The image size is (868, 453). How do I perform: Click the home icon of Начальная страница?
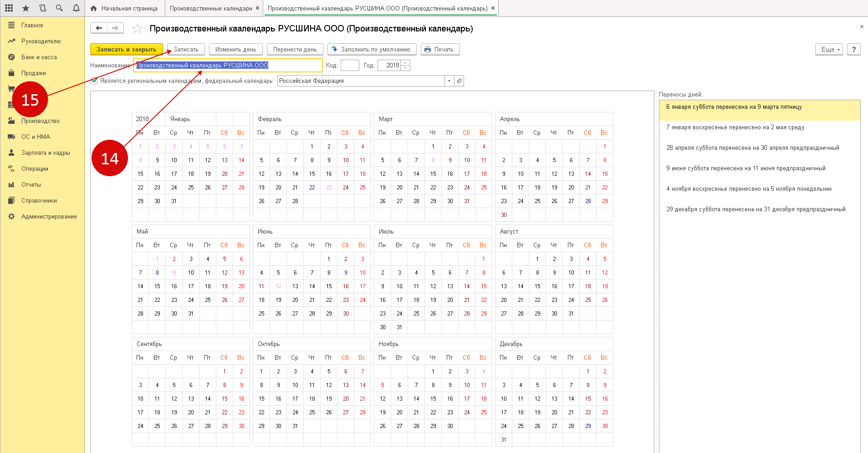click(x=94, y=8)
